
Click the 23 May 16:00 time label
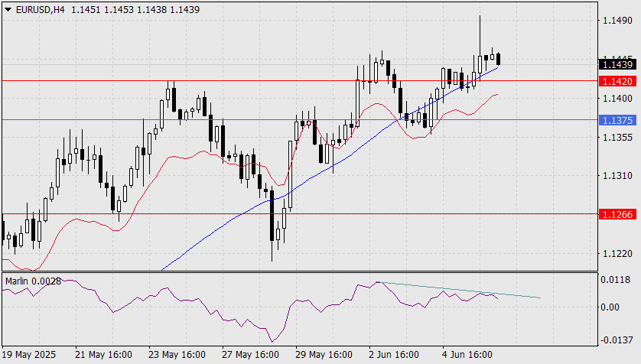pos(177,354)
